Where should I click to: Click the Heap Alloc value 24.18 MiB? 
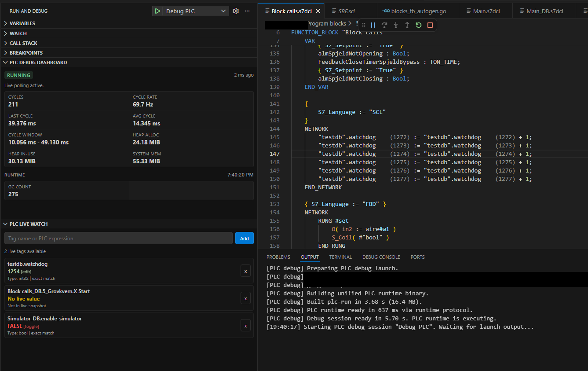[146, 142]
